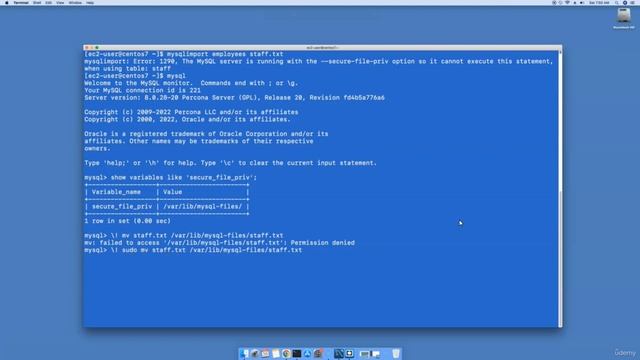Open the Shell menu

[x=37, y=2]
